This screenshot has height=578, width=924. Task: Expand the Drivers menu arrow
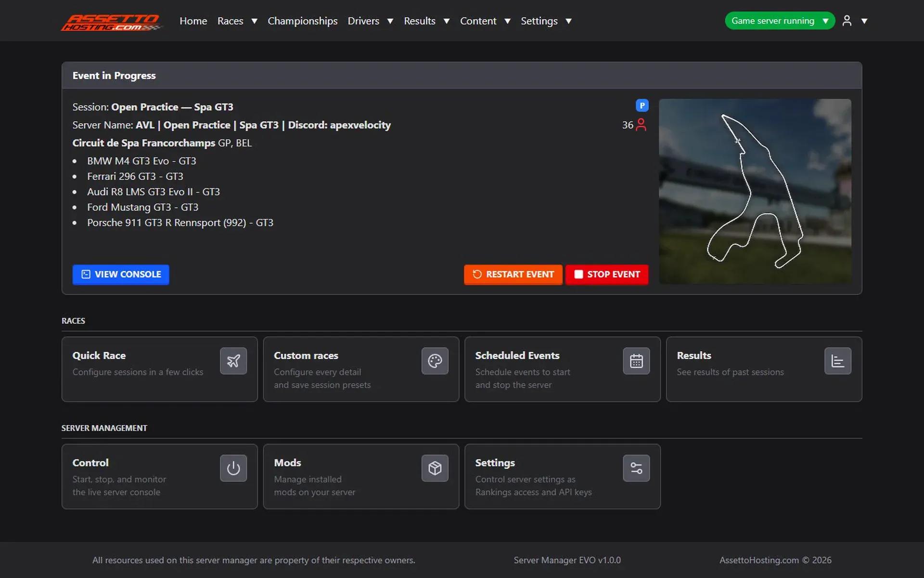(x=390, y=21)
